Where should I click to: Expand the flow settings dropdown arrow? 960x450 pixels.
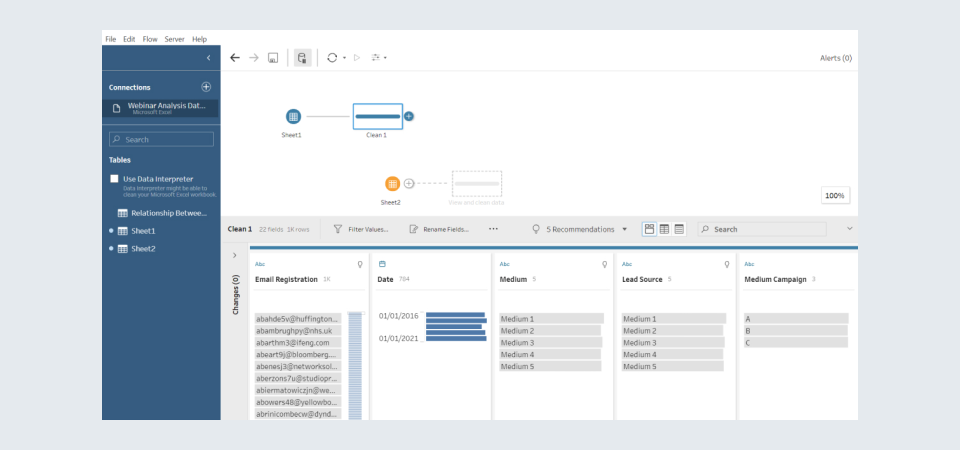385,58
